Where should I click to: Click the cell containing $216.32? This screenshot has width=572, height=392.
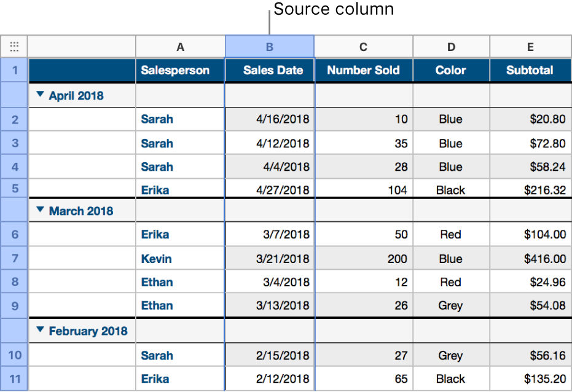pyautogui.click(x=530, y=190)
